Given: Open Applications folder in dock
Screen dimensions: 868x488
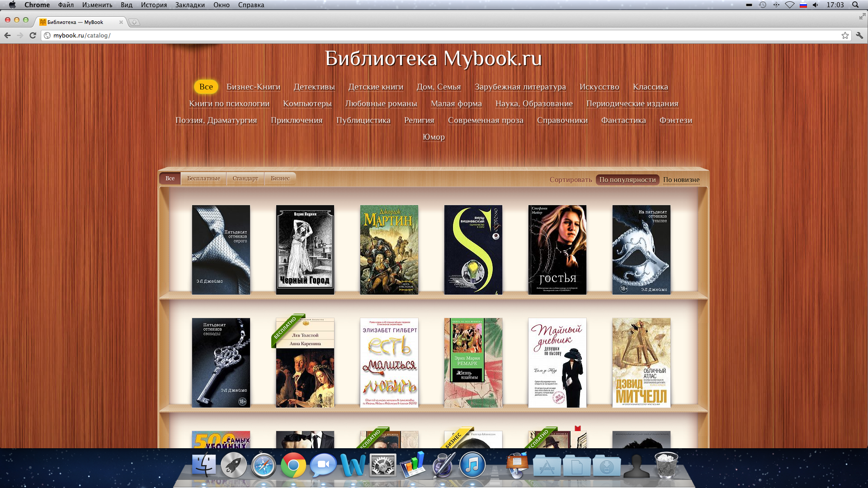Looking at the screenshot, I should [547, 466].
